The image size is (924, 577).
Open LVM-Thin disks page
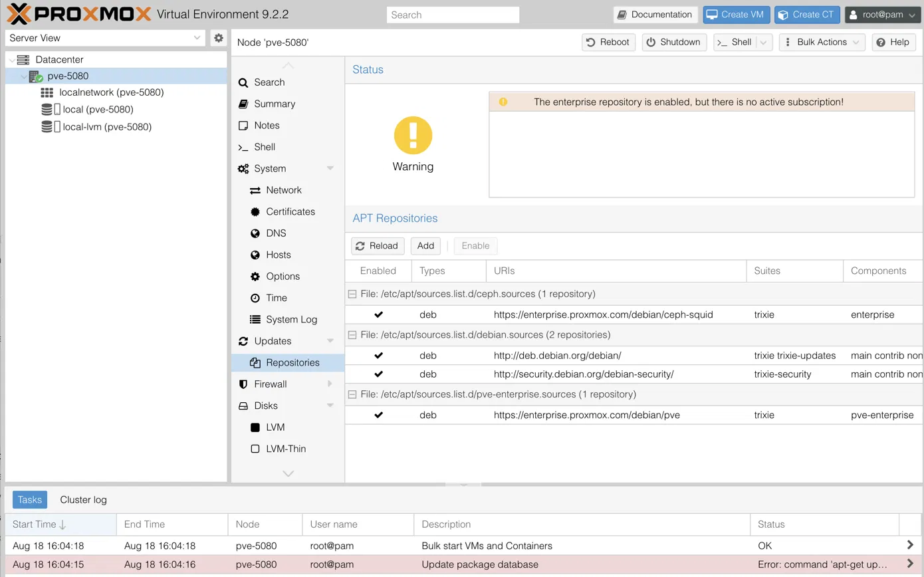[x=287, y=449]
